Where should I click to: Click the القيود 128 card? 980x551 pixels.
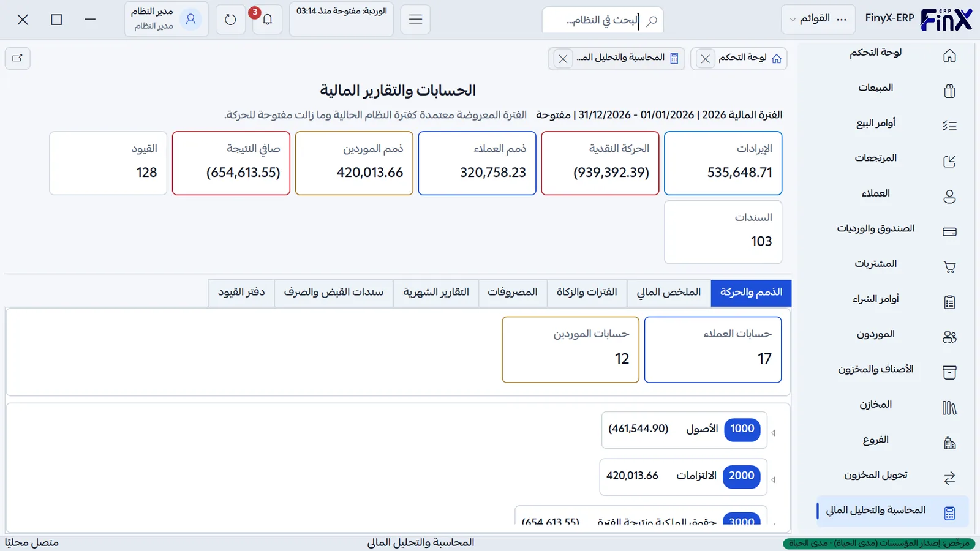click(x=108, y=163)
